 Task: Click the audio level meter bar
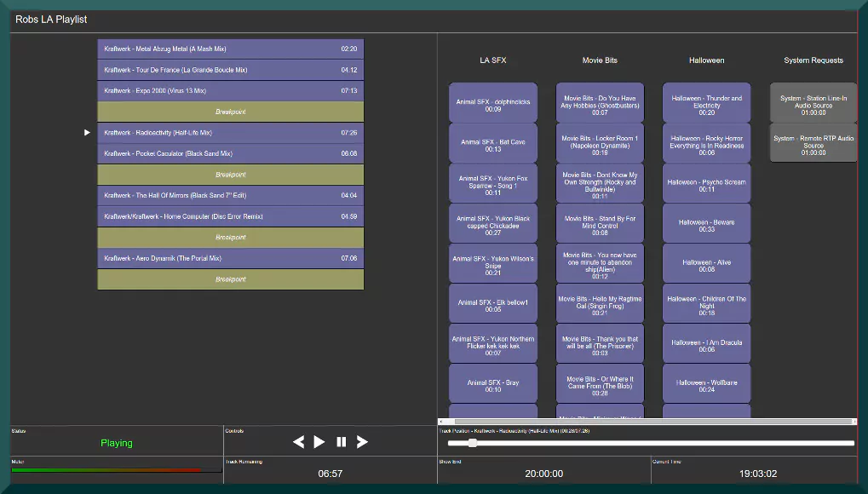pos(116,470)
